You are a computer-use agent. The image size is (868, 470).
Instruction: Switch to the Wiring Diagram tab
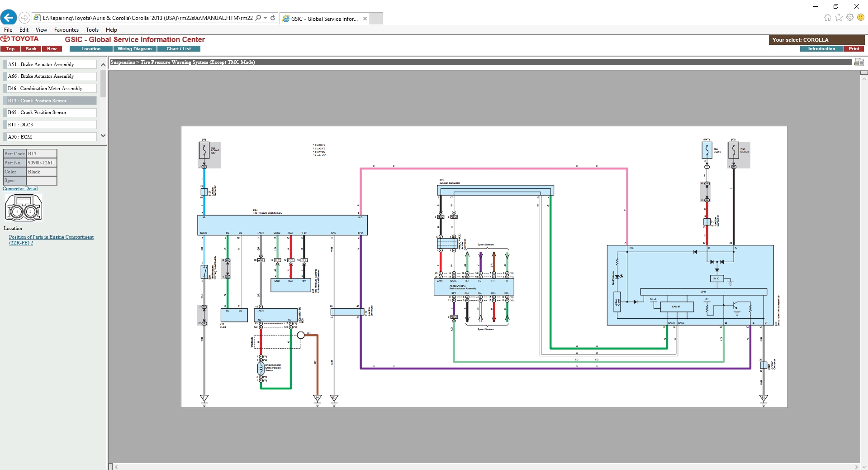pos(134,49)
